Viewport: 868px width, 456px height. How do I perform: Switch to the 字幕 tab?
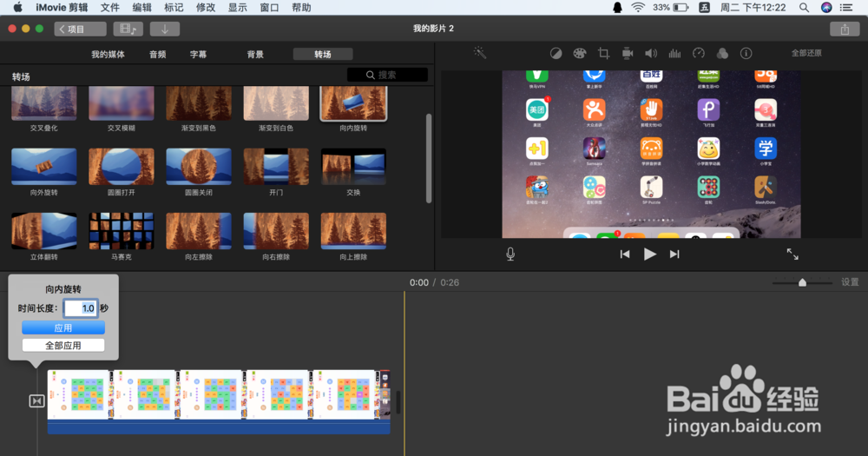[x=198, y=55]
